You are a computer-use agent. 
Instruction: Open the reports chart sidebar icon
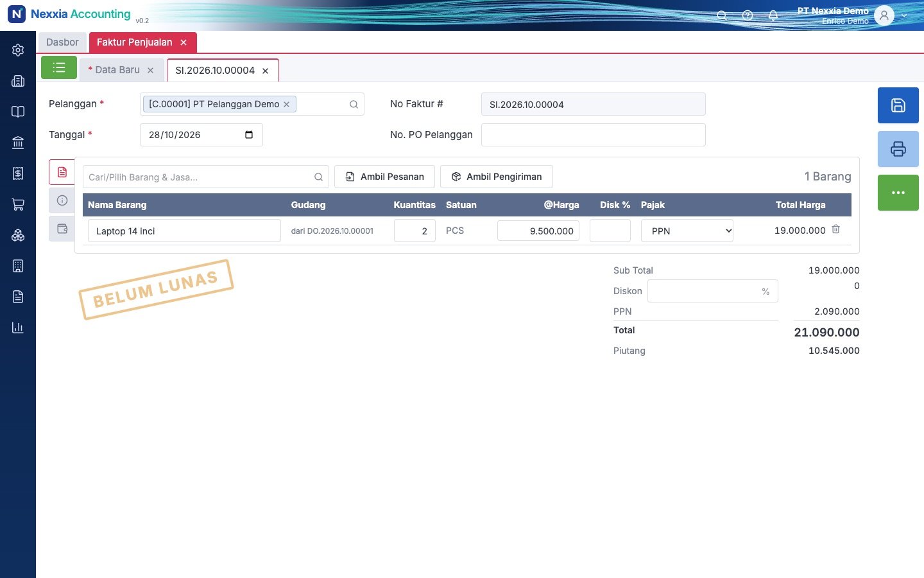(18, 328)
